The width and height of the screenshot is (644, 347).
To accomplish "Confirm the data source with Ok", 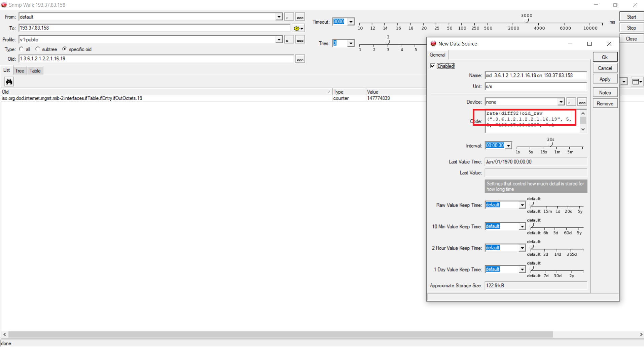I will click(605, 57).
